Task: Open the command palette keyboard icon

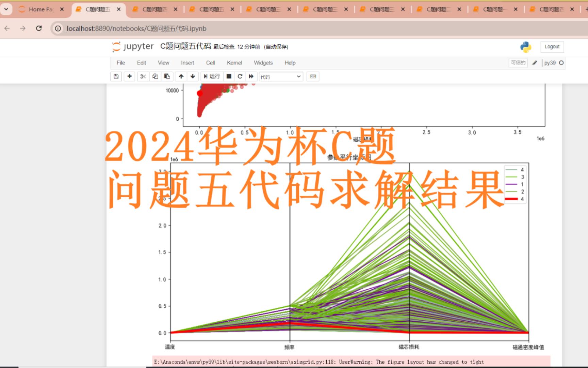Action: (x=313, y=76)
